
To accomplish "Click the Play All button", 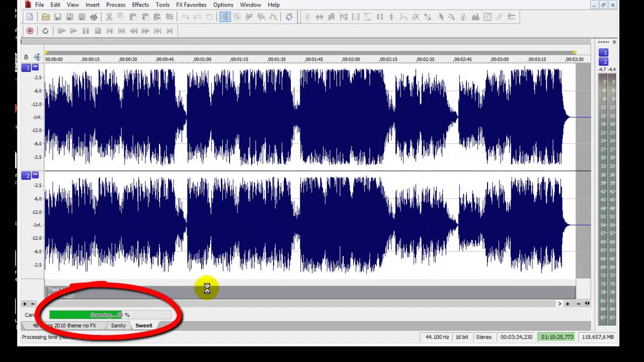I will click(x=61, y=31).
